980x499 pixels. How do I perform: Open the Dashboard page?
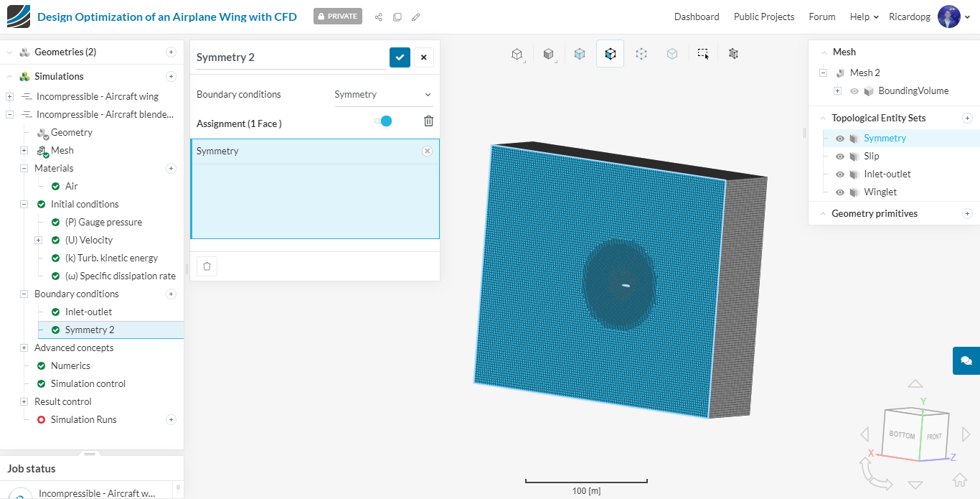point(697,17)
